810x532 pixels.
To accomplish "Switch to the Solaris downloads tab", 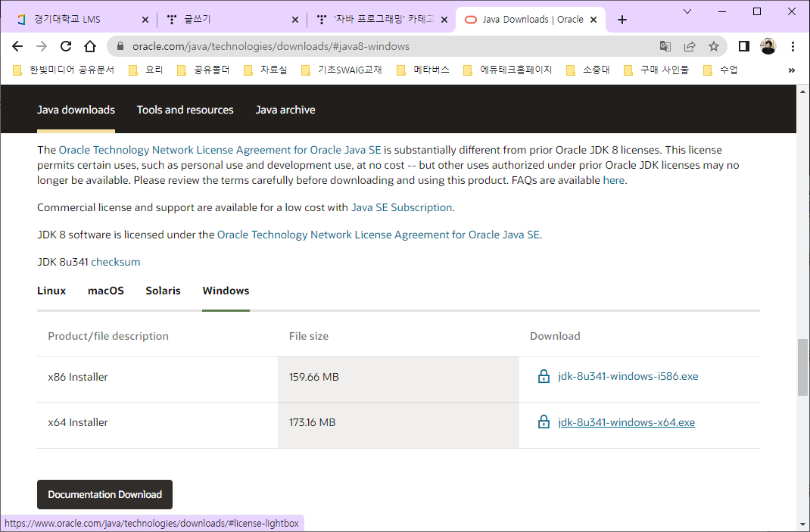I will click(164, 291).
